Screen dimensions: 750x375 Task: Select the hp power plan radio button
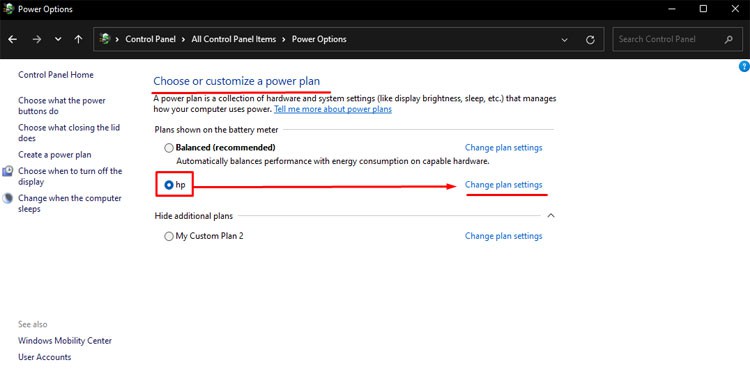pyautogui.click(x=168, y=185)
